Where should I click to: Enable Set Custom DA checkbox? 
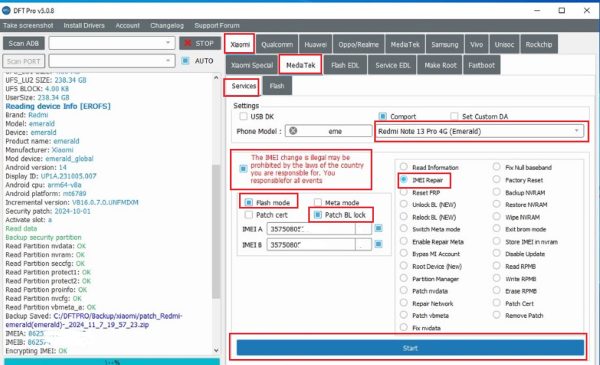(x=454, y=116)
